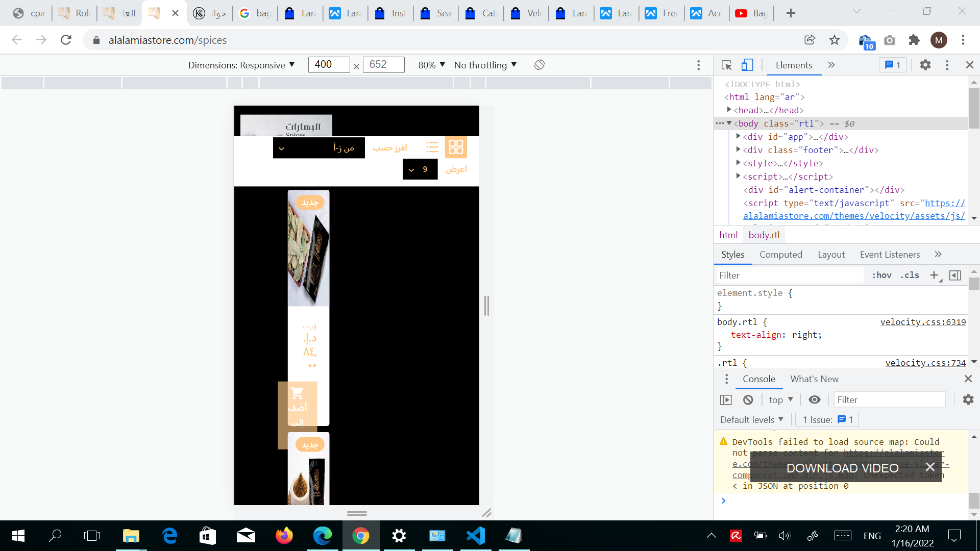Open the velocity.css:6319 source link

(923, 322)
